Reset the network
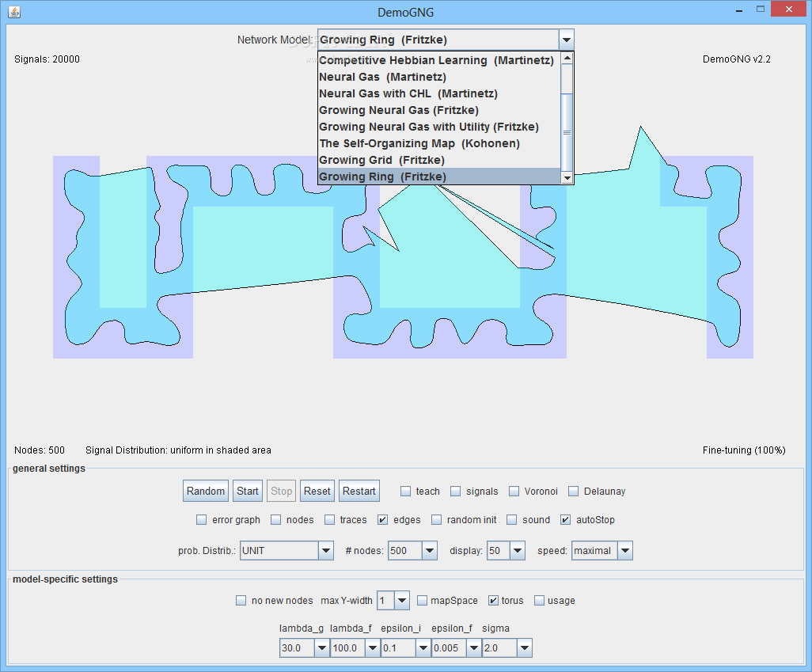 pos(317,491)
